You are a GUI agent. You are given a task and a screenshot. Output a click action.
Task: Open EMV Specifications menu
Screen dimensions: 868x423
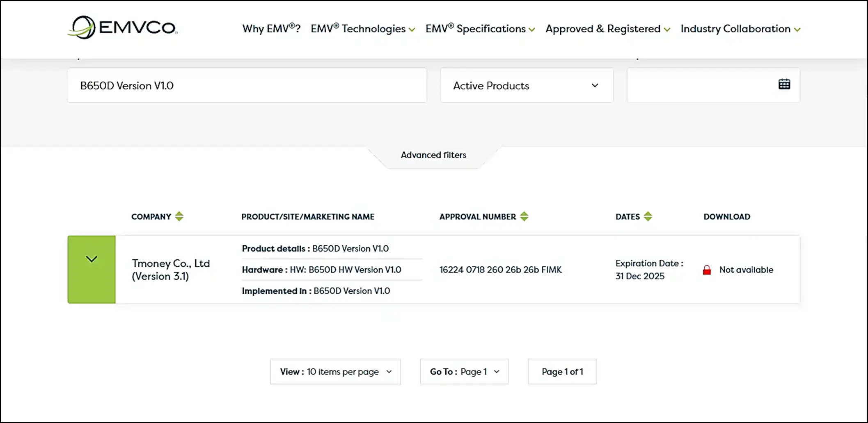(x=480, y=29)
